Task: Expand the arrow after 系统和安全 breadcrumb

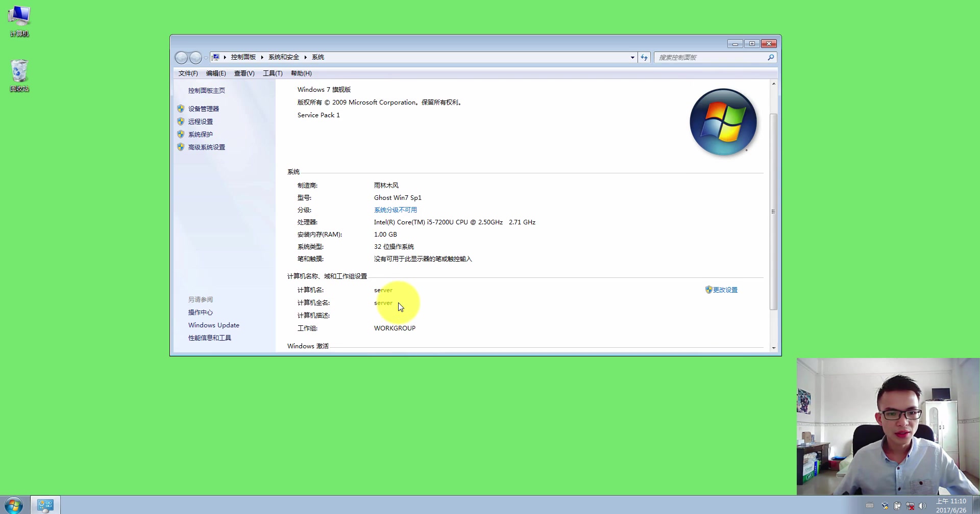Action: click(x=305, y=57)
